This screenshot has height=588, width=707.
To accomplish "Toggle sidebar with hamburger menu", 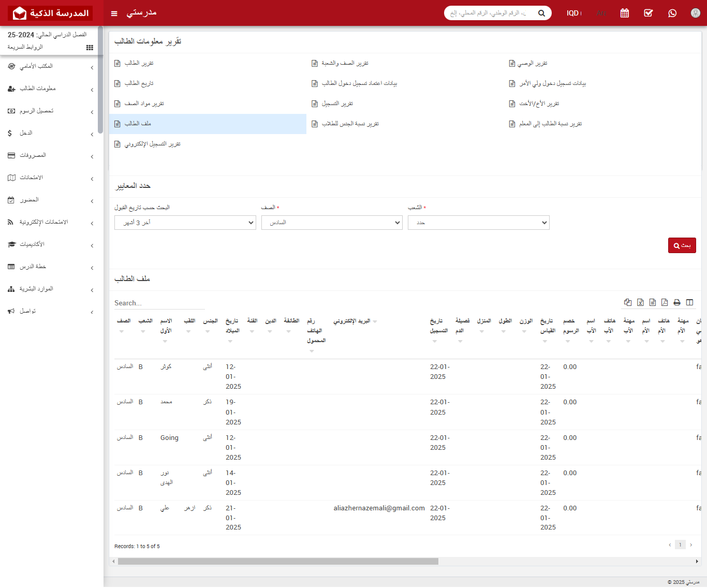I will pyautogui.click(x=114, y=13).
